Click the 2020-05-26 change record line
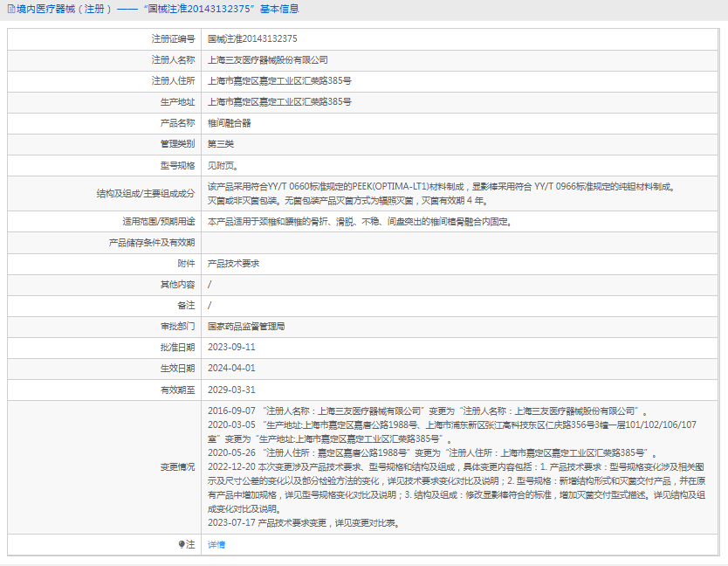 click(x=432, y=452)
